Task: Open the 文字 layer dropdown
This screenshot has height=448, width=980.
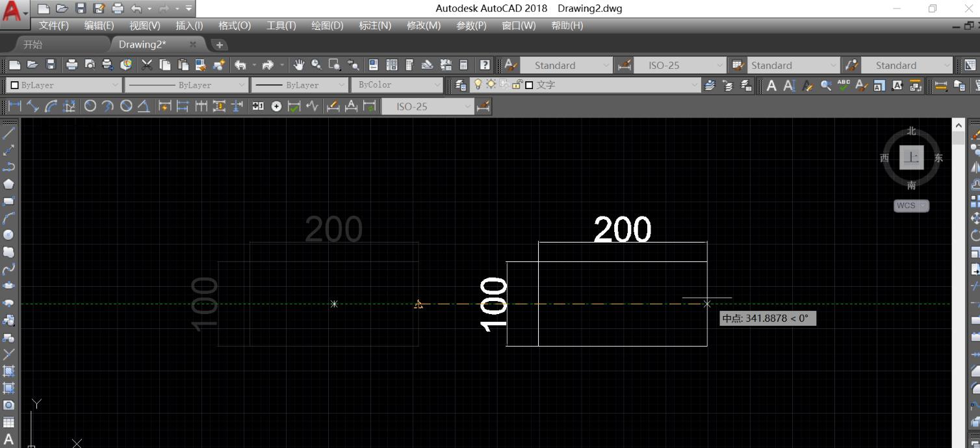Action: (x=585, y=85)
